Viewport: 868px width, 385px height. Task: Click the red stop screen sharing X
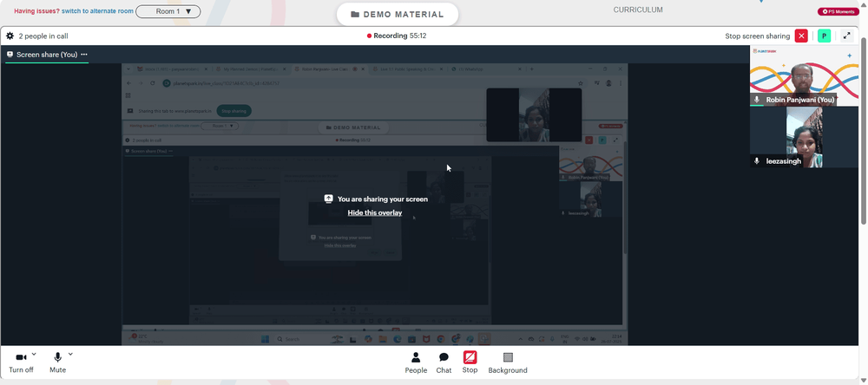coord(801,36)
